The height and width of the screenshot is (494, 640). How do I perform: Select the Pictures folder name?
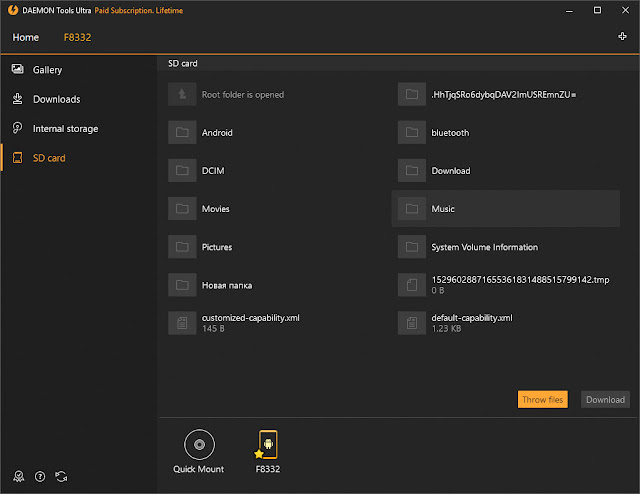pyautogui.click(x=217, y=247)
